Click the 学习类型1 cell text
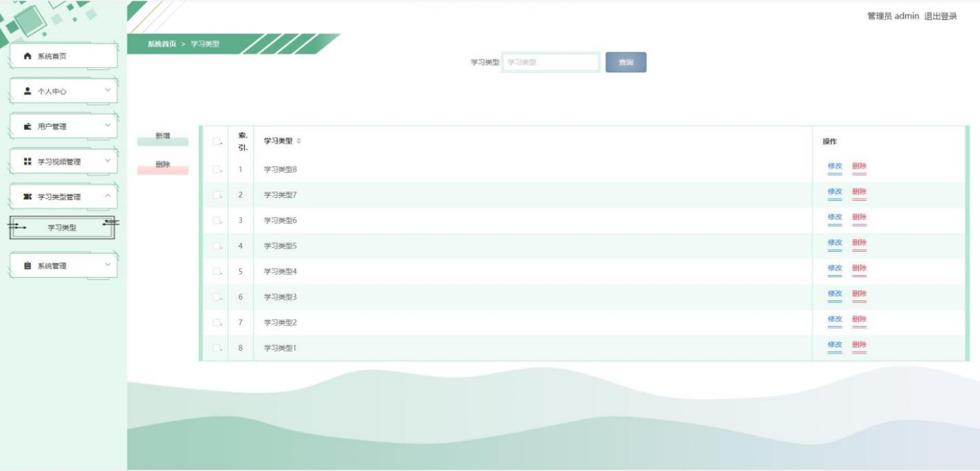Image resolution: width=980 pixels, height=471 pixels. pos(280,348)
